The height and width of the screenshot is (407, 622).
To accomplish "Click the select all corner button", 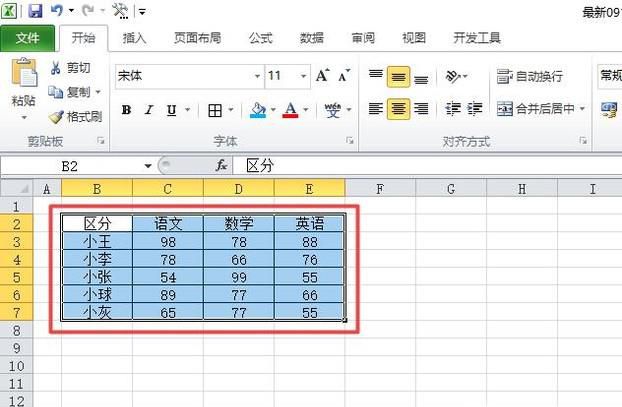I will pyautogui.click(x=16, y=188).
